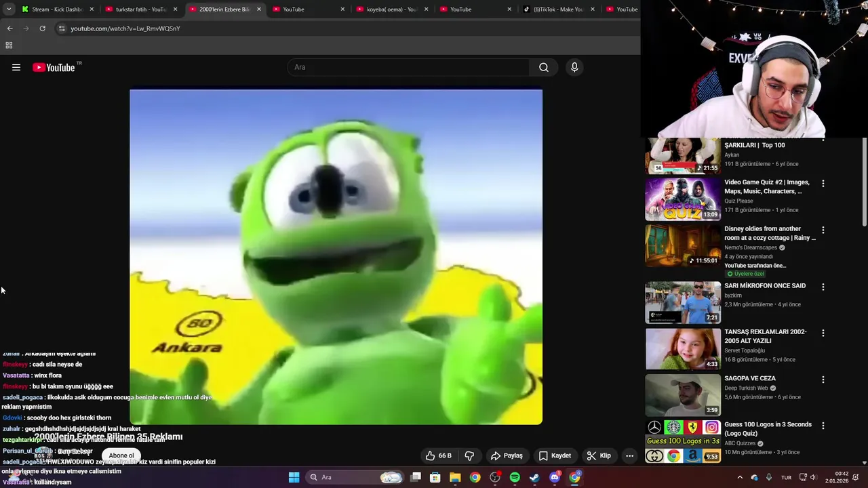Open options for SAGOPA VE CEZA
This screenshot has width=868, height=488.
[x=823, y=380]
